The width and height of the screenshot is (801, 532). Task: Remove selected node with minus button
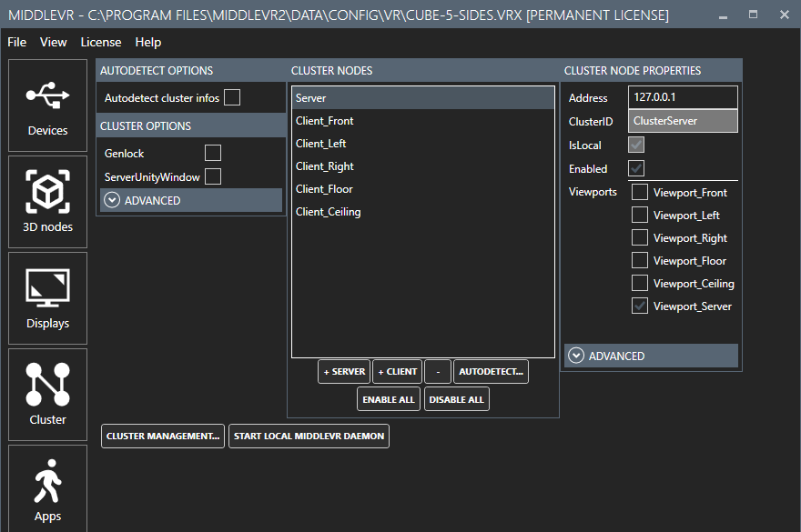[x=438, y=371]
